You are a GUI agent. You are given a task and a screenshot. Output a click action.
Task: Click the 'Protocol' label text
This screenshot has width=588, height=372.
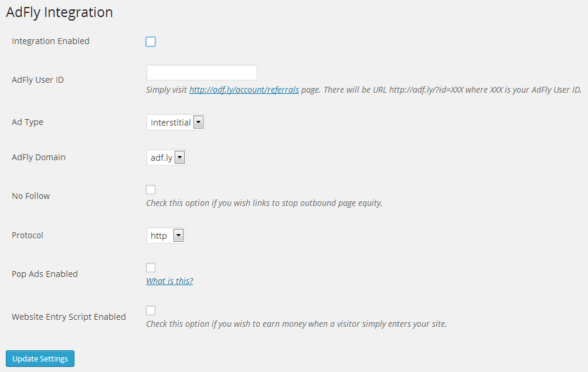point(28,235)
